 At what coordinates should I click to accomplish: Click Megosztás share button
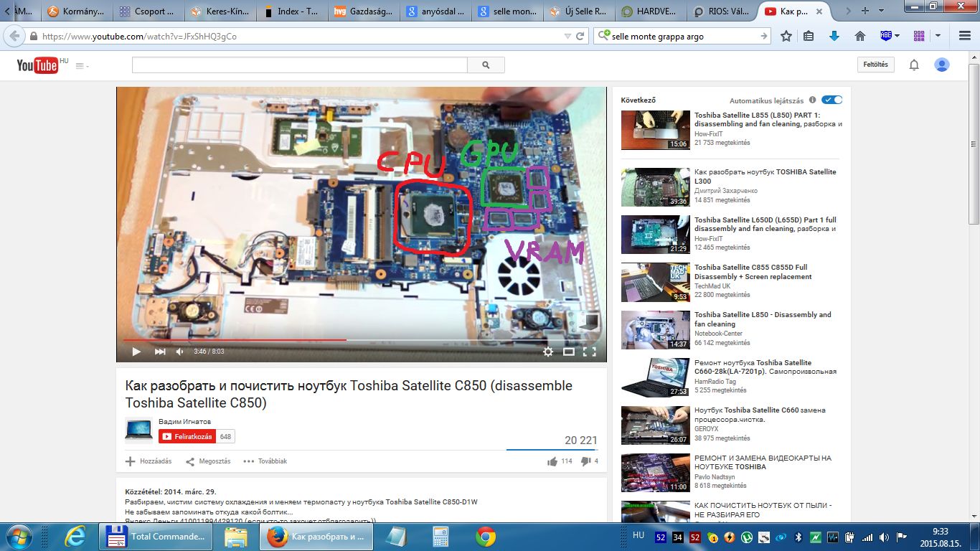point(208,461)
